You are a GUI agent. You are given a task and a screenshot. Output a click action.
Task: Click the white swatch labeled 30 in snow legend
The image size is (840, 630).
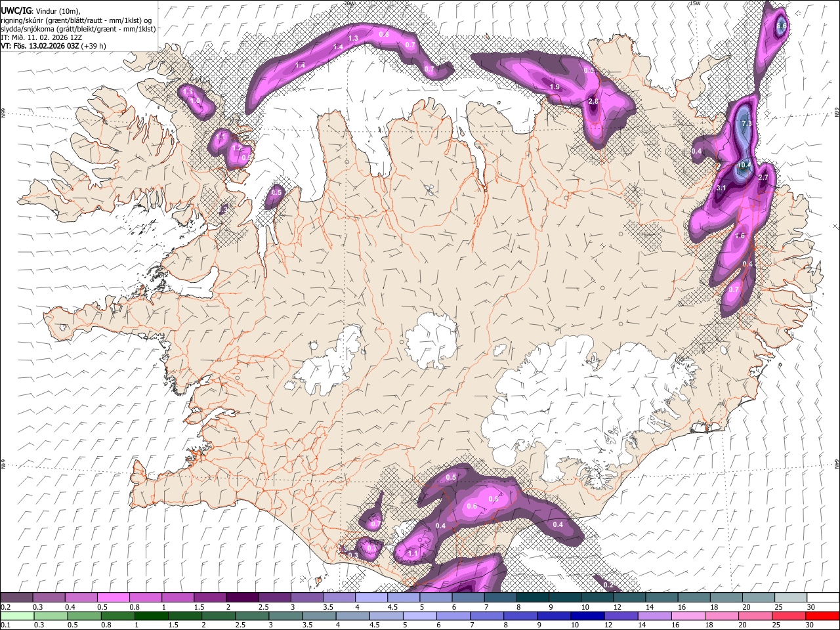coord(823,598)
